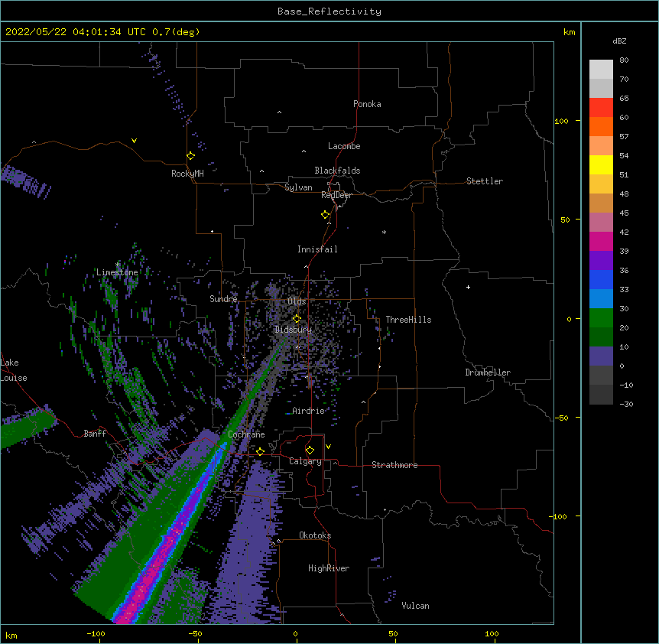
Task: Click the Stettler city label
Action: tap(485, 181)
